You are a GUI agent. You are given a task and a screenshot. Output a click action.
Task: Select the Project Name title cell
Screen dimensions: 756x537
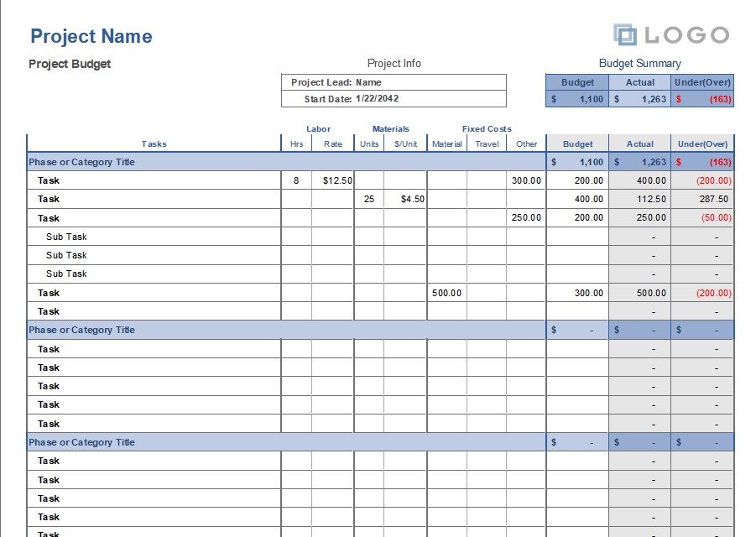(x=91, y=36)
